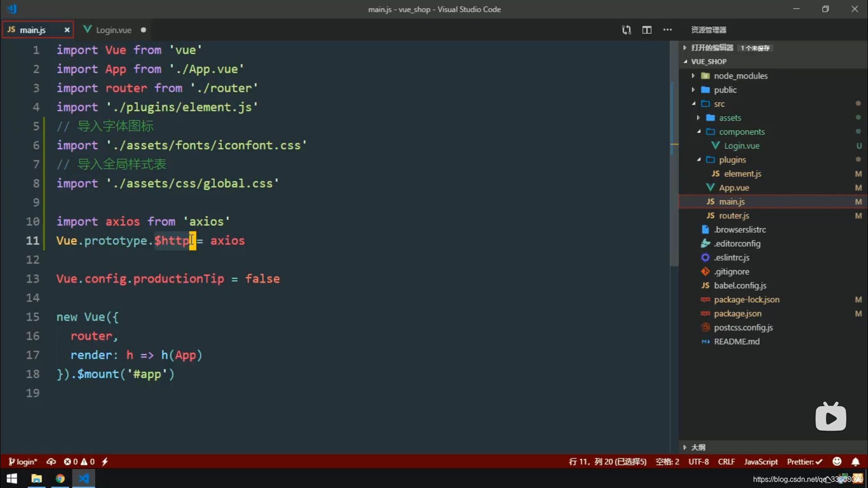Open the editor more actions ellipsis

coord(668,30)
